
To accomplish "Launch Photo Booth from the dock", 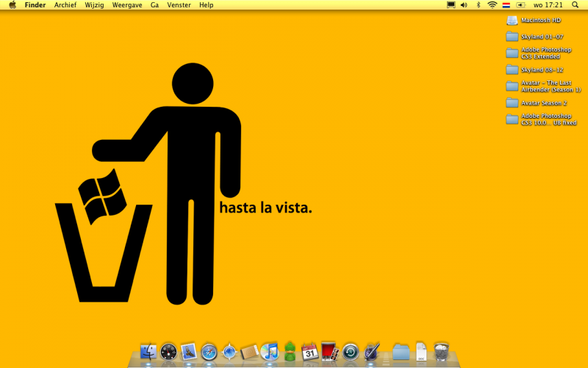I will 330,352.
